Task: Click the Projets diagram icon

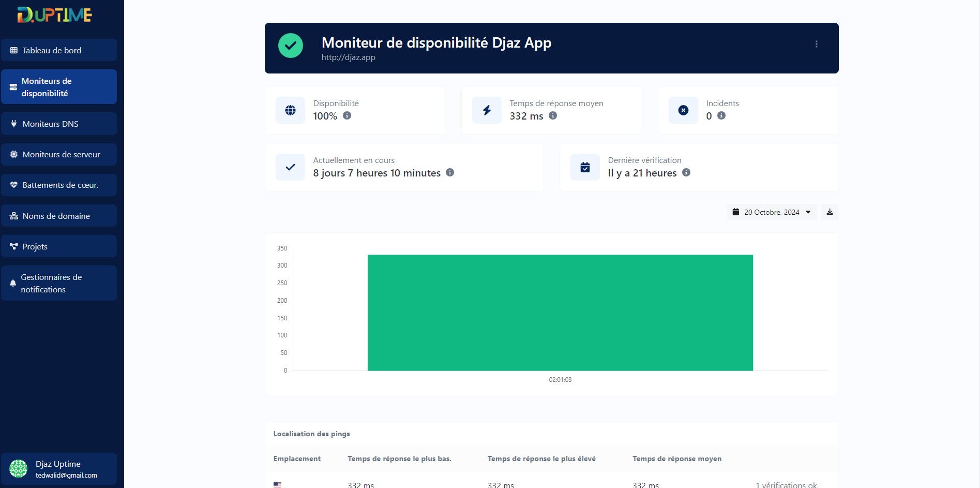Action: tap(14, 246)
